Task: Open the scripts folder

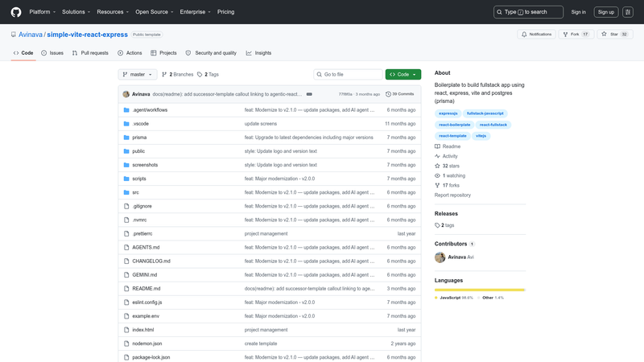Action: pos(138,179)
